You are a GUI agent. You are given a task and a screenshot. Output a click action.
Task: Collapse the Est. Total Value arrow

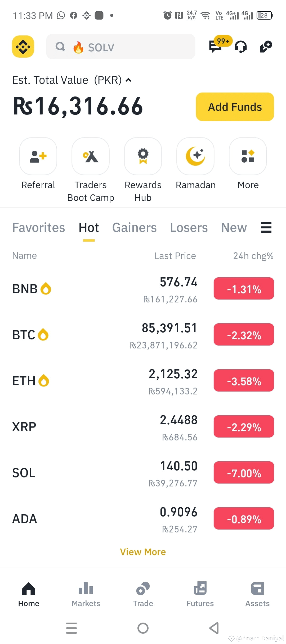[128, 80]
